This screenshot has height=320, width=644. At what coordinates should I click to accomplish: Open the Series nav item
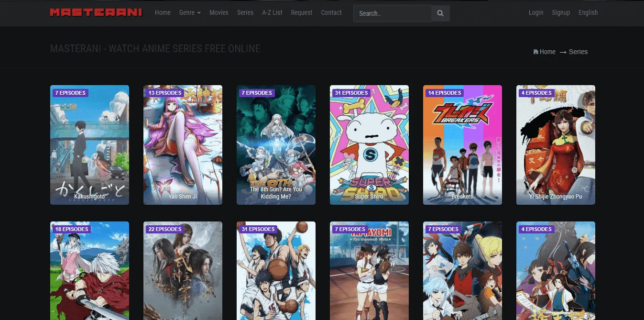pyautogui.click(x=245, y=12)
